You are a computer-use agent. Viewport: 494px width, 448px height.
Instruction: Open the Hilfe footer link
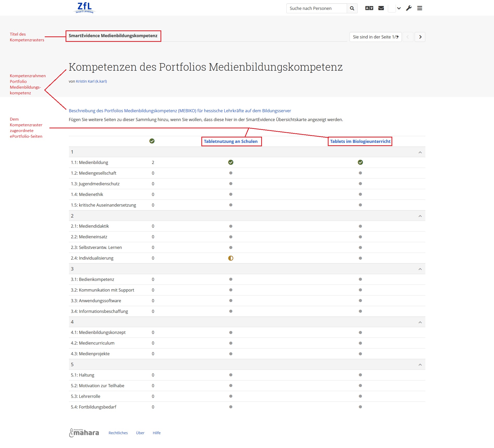click(157, 433)
